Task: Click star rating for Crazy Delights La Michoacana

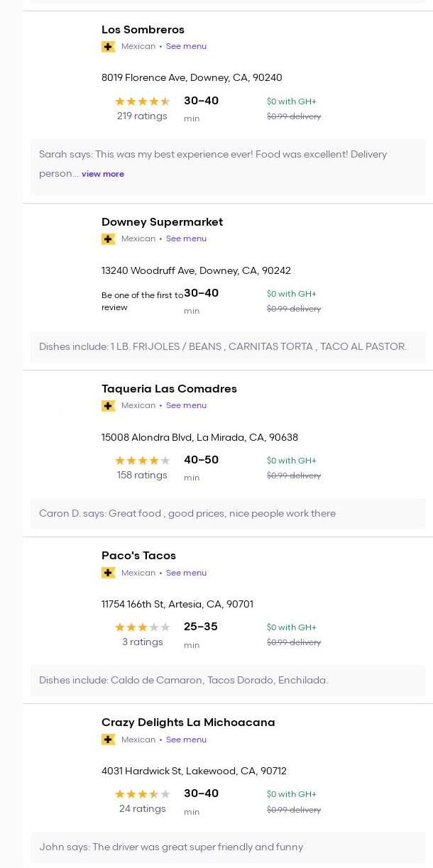Action: [x=142, y=794]
